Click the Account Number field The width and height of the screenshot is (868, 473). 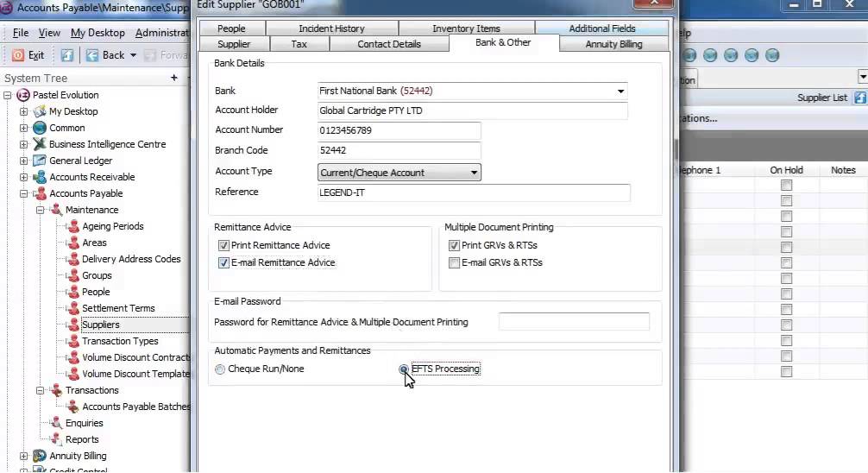coord(399,130)
